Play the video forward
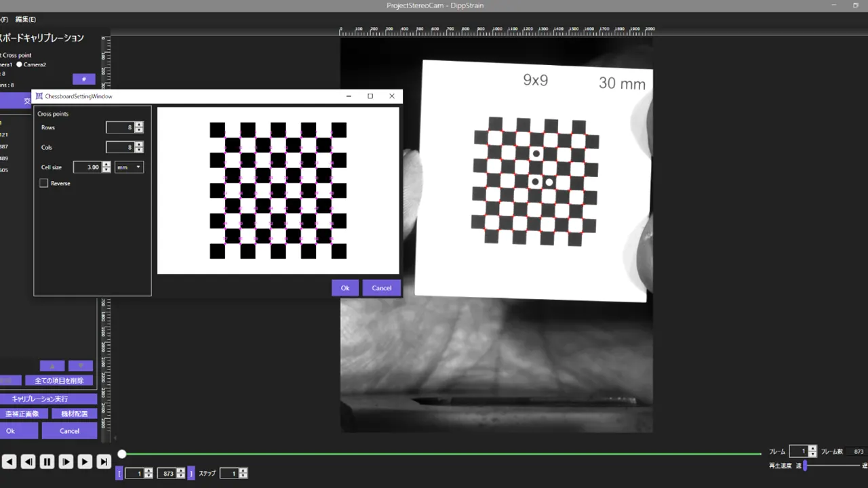Image resolution: width=868 pixels, height=488 pixels. tap(85, 462)
